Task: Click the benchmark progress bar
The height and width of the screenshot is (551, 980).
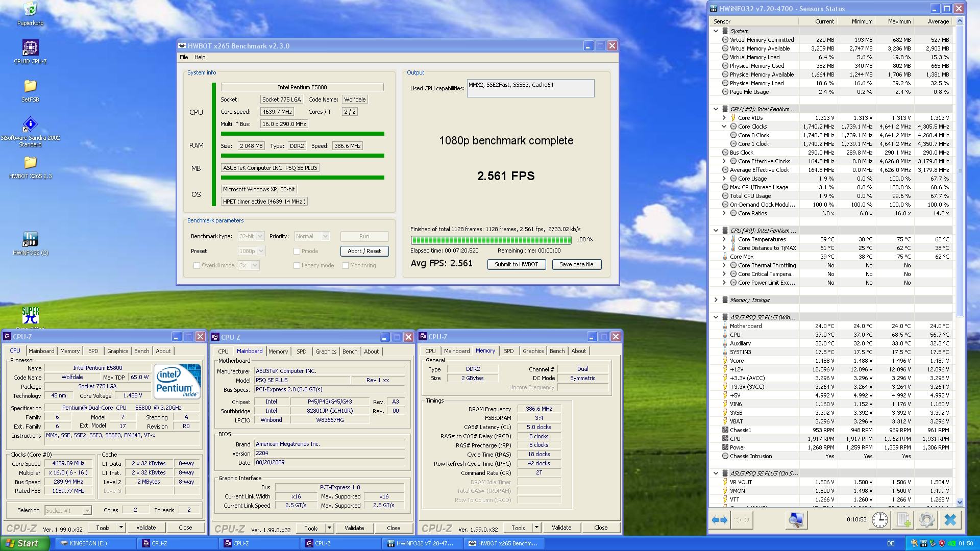Action: (491, 240)
